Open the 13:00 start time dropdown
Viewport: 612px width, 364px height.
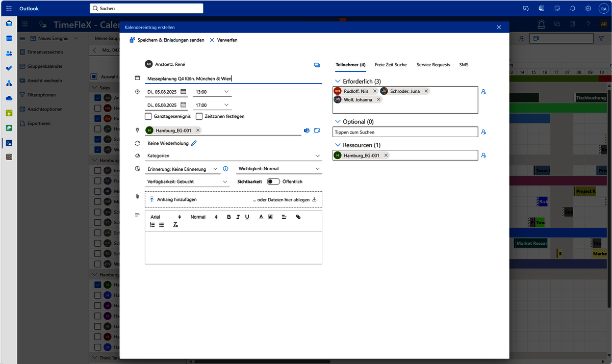[x=213, y=92]
